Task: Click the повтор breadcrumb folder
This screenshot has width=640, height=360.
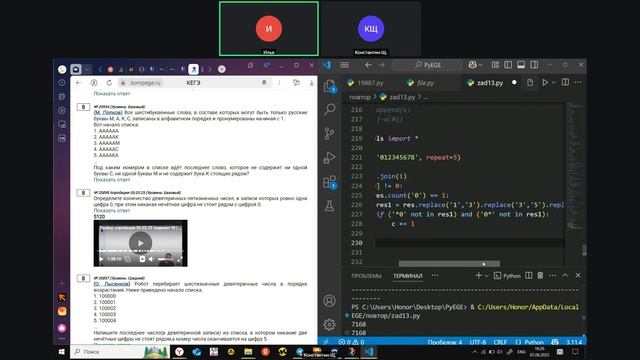Action: point(360,97)
